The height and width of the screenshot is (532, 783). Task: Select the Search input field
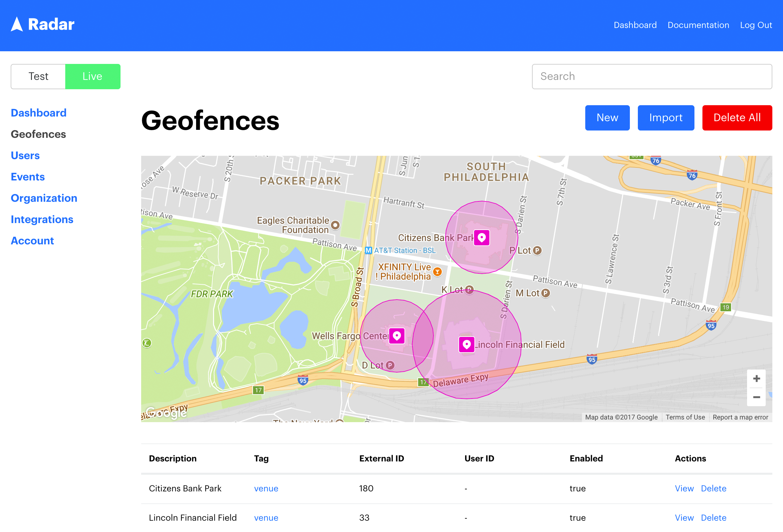click(x=652, y=76)
